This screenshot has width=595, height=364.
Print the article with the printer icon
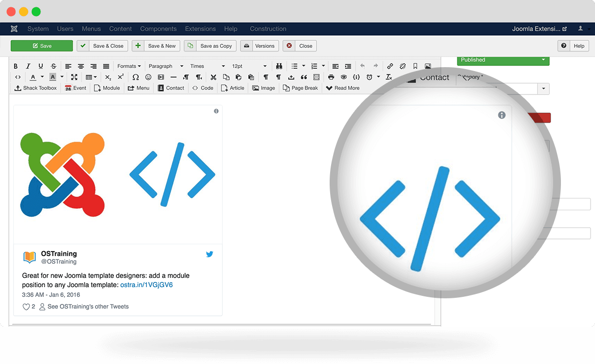(x=331, y=77)
